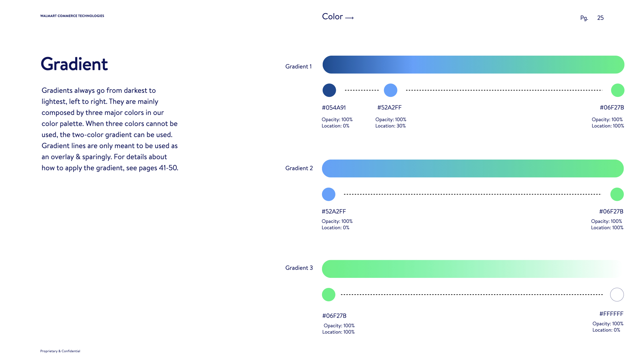Click the Walmart Commerce Technologies header text
This screenshot has height=362, width=644.
[x=72, y=16]
